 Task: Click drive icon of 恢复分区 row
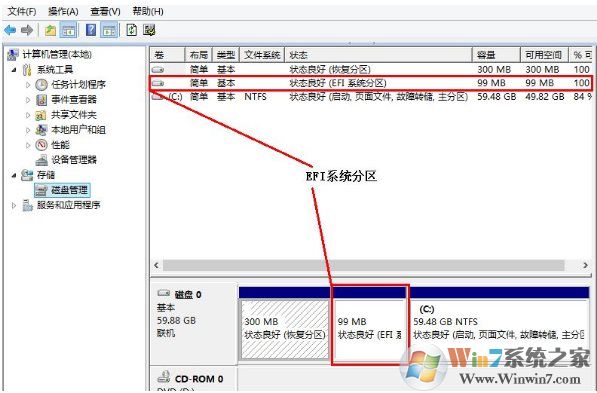pyautogui.click(x=158, y=70)
